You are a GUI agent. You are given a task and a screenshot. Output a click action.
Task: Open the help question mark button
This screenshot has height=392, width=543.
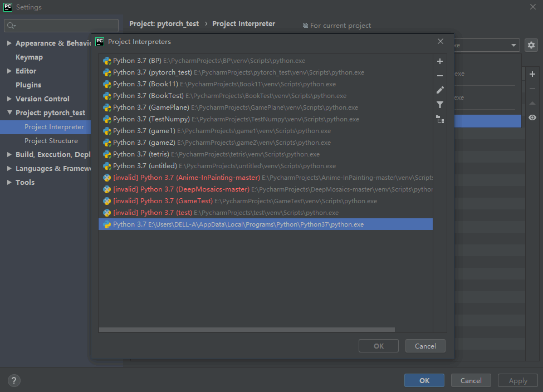click(x=14, y=380)
